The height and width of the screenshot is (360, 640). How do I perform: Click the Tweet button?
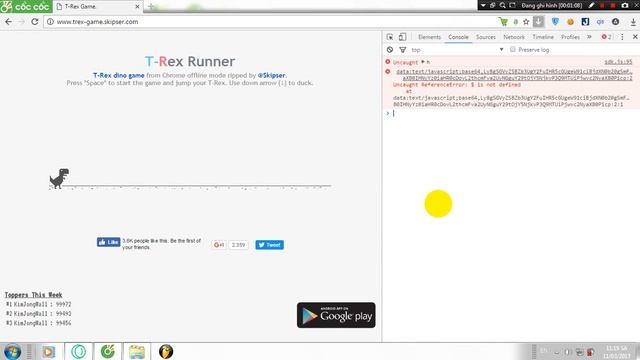click(270, 245)
